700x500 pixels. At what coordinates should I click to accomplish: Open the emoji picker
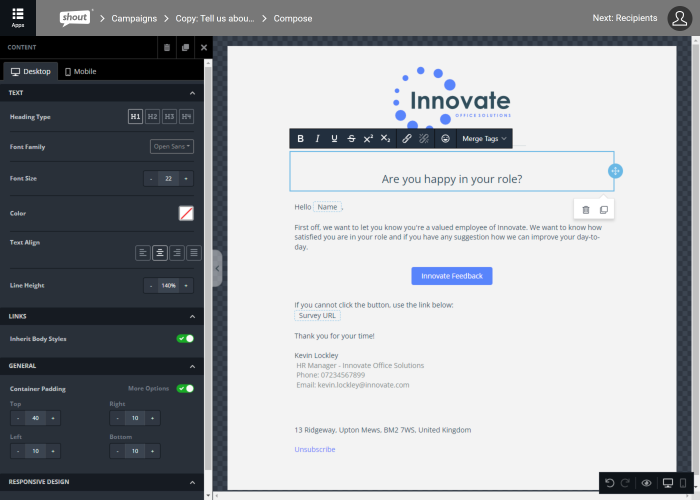coord(445,138)
